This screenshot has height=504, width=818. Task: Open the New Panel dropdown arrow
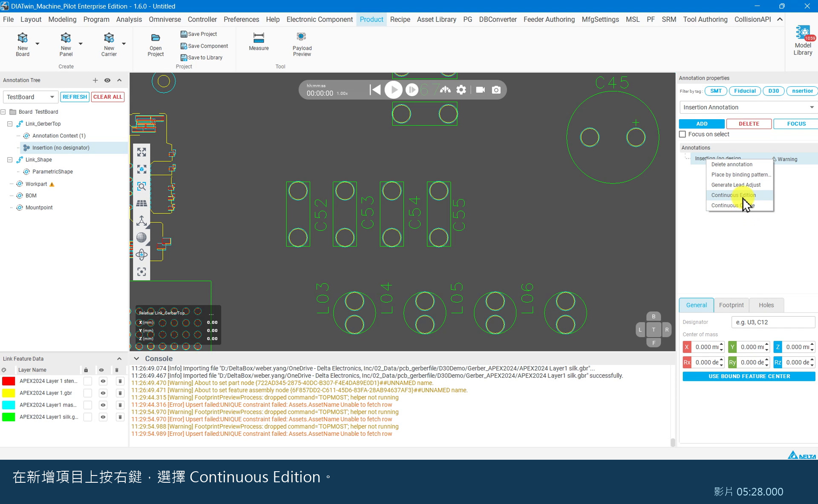coord(81,43)
